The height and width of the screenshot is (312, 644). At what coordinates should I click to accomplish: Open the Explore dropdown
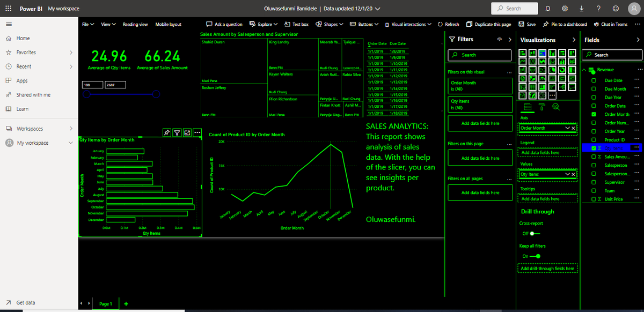[x=264, y=25]
